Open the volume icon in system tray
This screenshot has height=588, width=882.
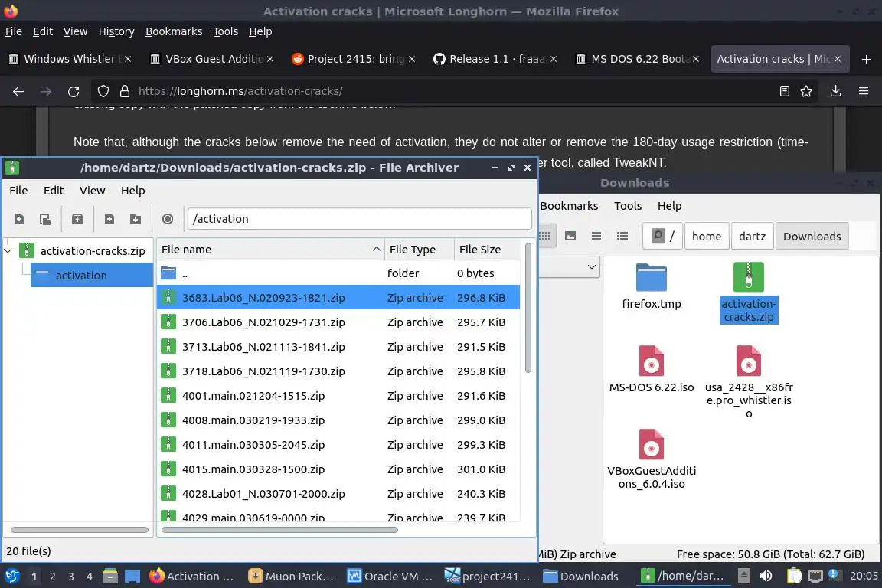click(x=766, y=577)
